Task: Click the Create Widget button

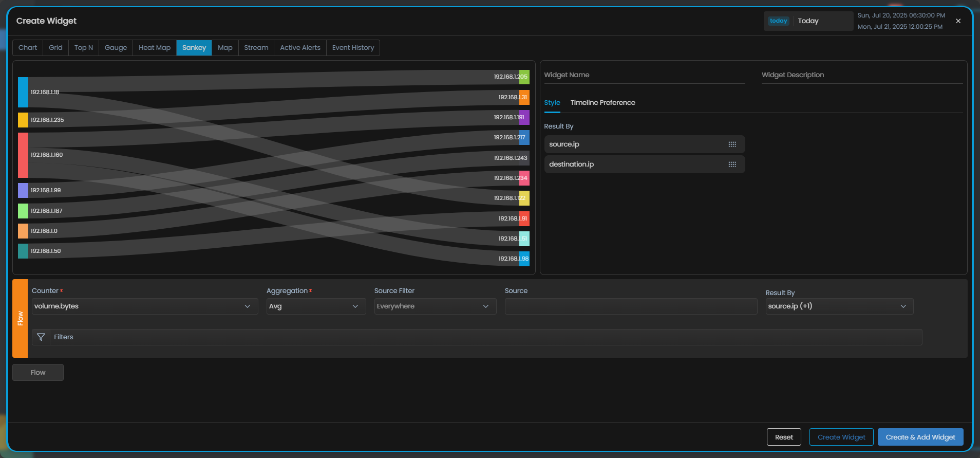Action: pos(841,437)
